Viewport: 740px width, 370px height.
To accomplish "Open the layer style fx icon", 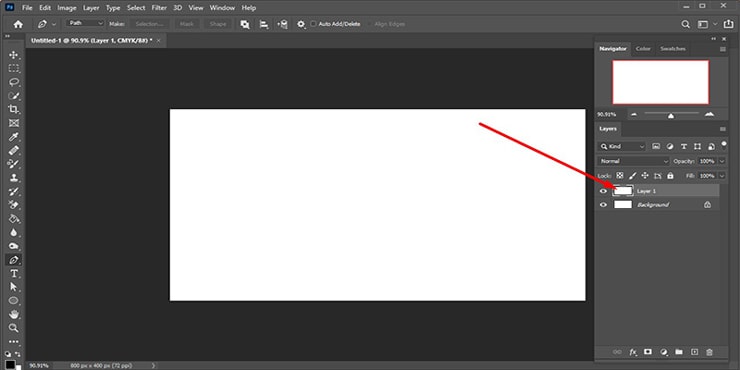I will 633,352.
